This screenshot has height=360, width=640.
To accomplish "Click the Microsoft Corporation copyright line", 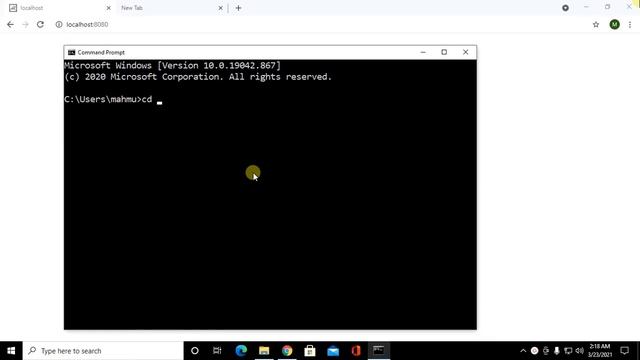I will point(198,77).
